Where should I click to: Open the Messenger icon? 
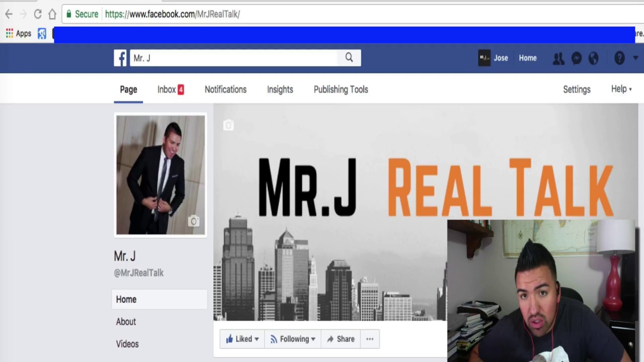tap(576, 58)
